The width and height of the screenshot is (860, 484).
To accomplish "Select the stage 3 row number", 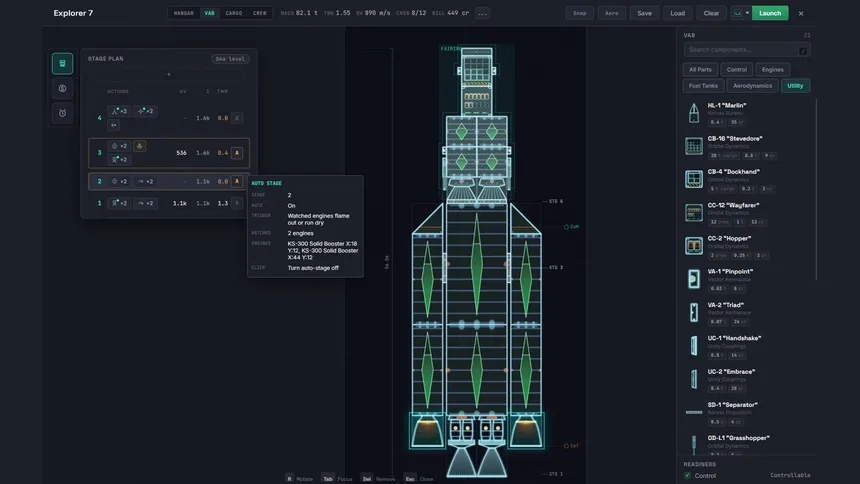I will 99,153.
